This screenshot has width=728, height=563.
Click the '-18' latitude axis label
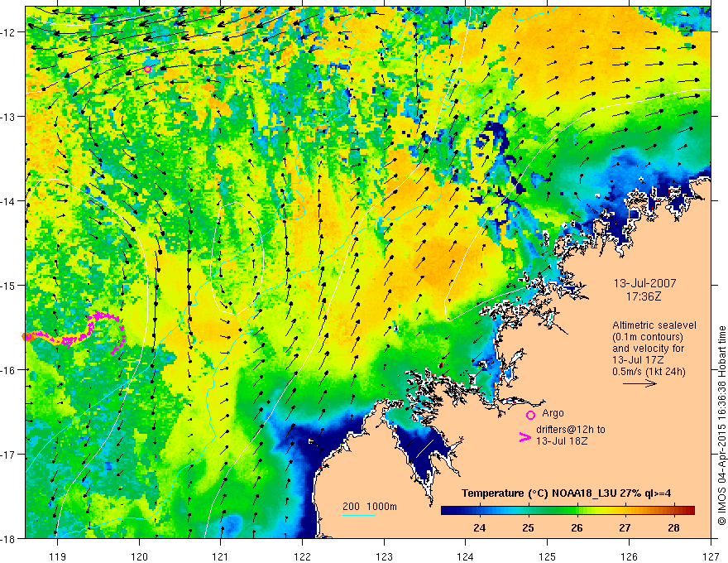[9, 538]
